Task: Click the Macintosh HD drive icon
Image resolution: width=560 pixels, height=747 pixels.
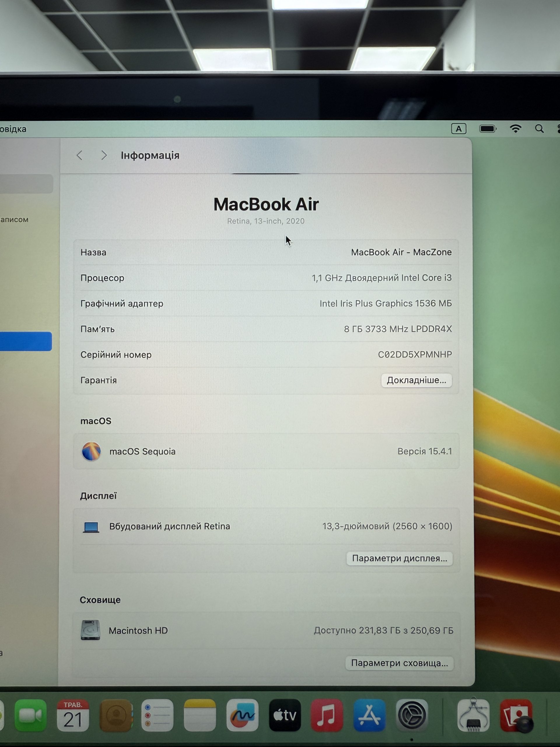Action: coord(90,630)
